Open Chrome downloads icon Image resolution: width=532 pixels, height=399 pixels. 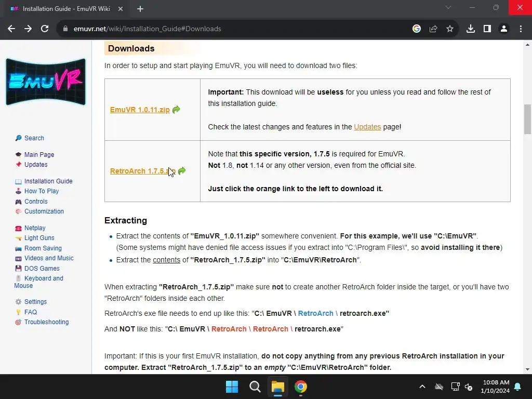click(x=471, y=29)
